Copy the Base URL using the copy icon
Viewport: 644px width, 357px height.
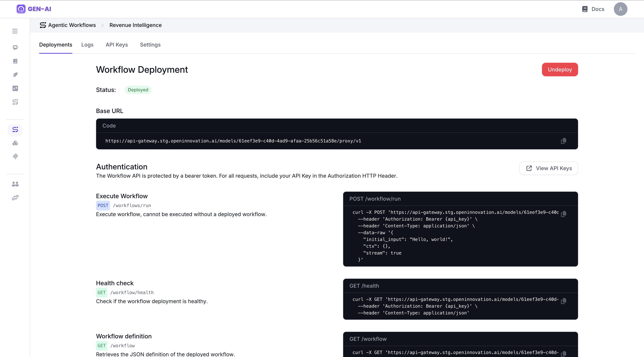[x=563, y=141]
